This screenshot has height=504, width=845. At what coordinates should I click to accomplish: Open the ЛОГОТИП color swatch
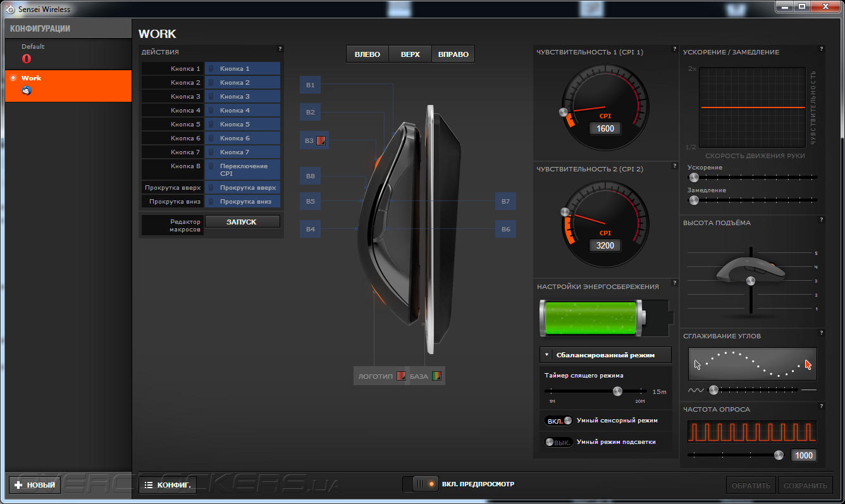tap(401, 376)
